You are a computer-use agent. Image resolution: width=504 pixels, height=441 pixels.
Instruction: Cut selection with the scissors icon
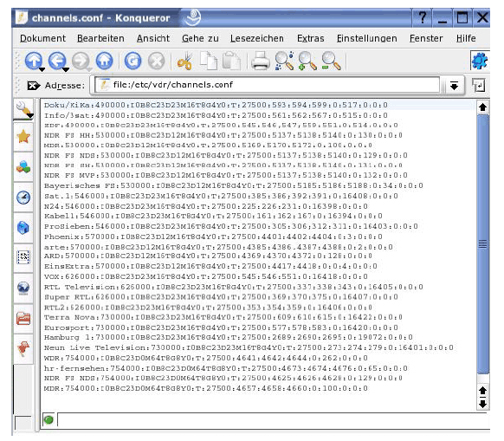coord(184,61)
